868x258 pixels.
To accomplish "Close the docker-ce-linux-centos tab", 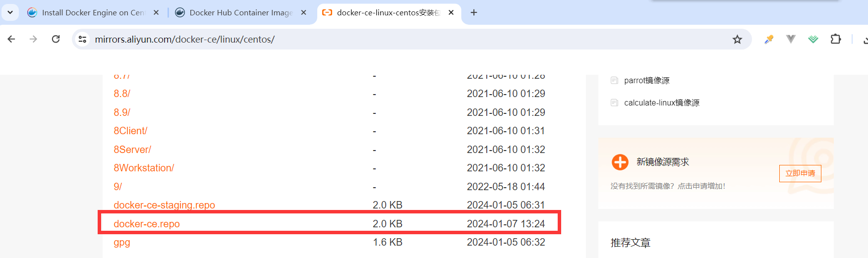I will tap(451, 12).
